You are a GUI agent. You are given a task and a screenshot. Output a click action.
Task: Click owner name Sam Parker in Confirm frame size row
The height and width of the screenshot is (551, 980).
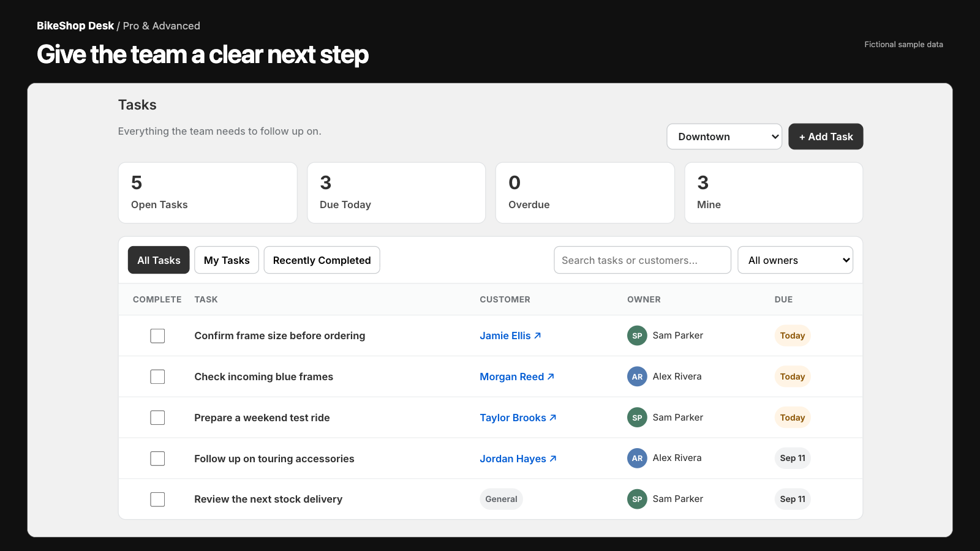pyautogui.click(x=677, y=335)
